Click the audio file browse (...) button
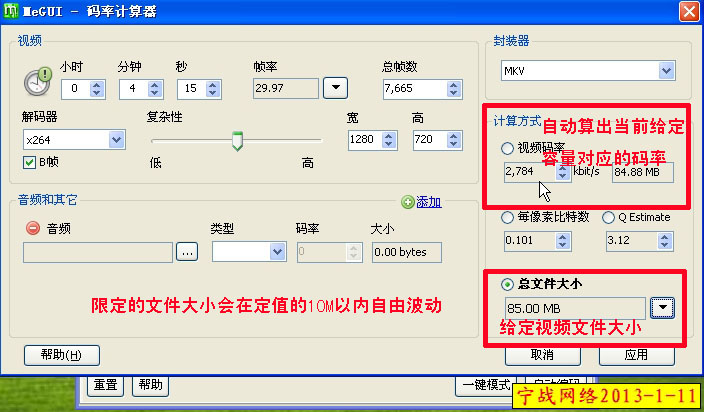 [187, 252]
